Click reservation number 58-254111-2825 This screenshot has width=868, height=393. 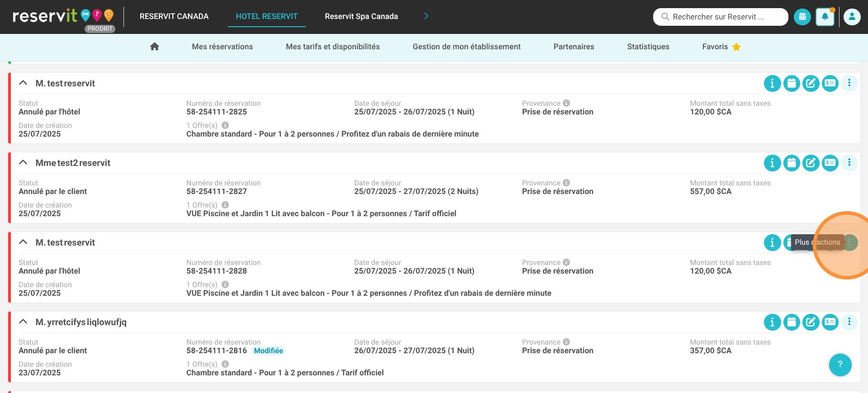click(217, 112)
